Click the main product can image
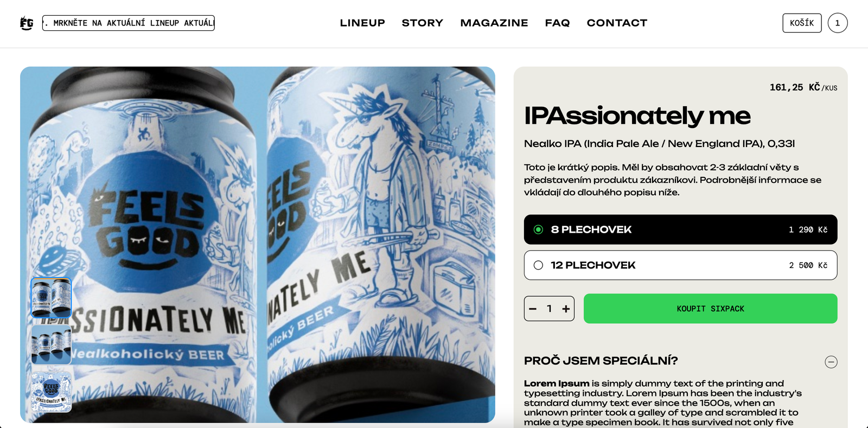This screenshot has width=868, height=428. [x=258, y=245]
